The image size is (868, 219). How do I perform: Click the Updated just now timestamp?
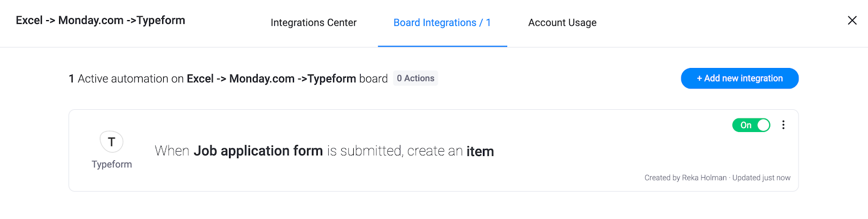pos(761,178)
